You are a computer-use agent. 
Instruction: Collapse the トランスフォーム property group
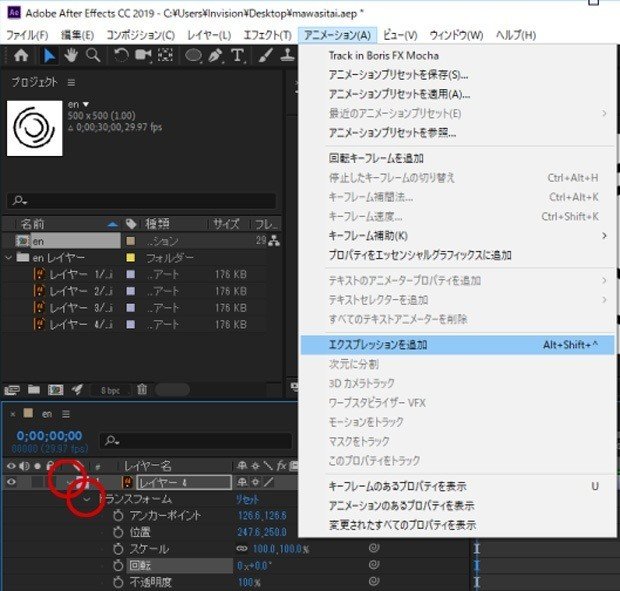[x=86, y=499]
